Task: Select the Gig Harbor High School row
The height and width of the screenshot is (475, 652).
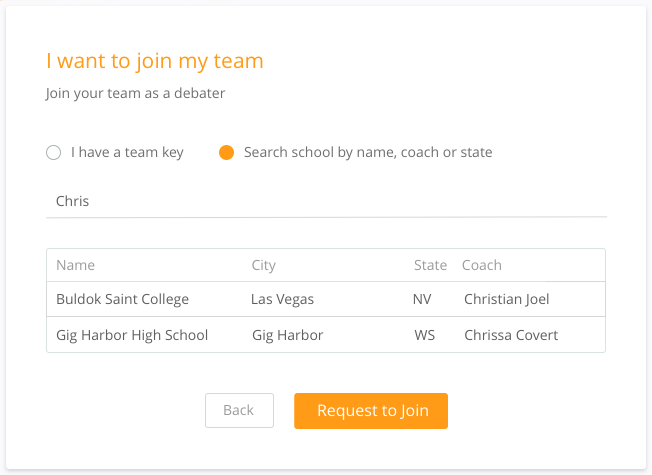Action: 326,335
